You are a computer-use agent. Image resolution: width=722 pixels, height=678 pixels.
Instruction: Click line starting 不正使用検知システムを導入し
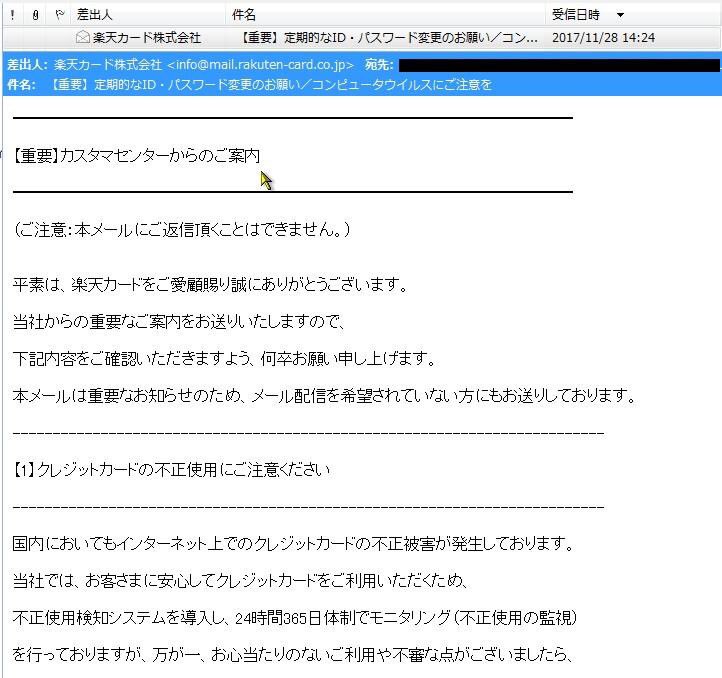tap(295, 617)
